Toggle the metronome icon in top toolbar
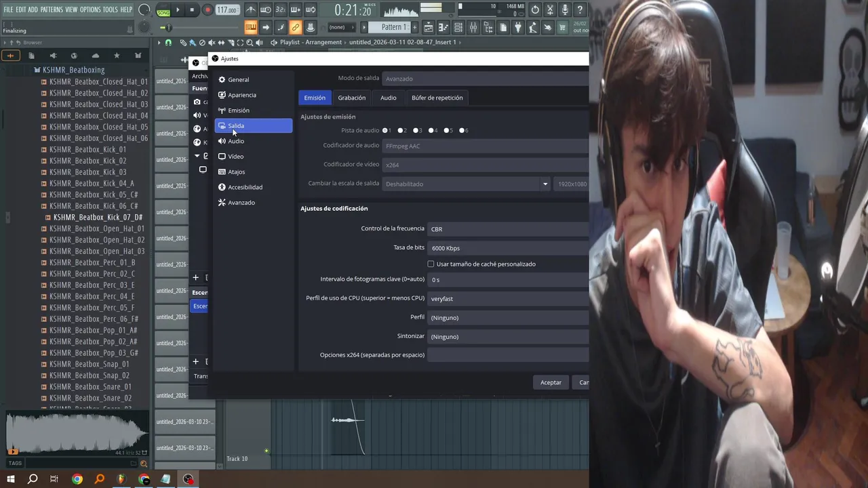 click(251, 10)
